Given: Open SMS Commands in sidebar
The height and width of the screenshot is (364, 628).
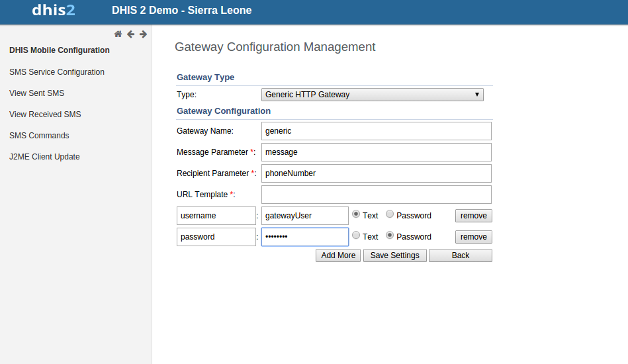Looking at the screenshot, I should (x=39, y=136).
